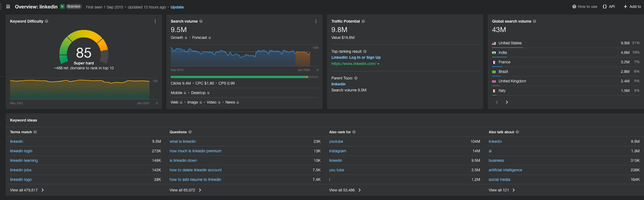
Task: Expand View all 65,072 questions
Action: point(186,190)
